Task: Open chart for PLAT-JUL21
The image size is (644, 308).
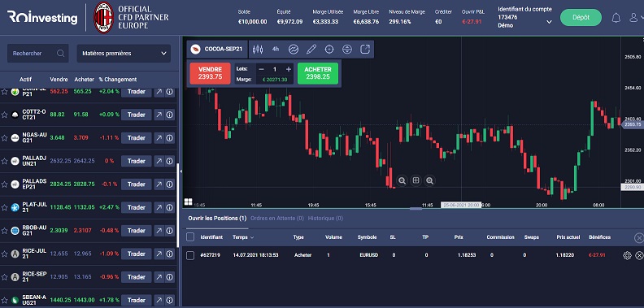Action: tap(159, 207)
